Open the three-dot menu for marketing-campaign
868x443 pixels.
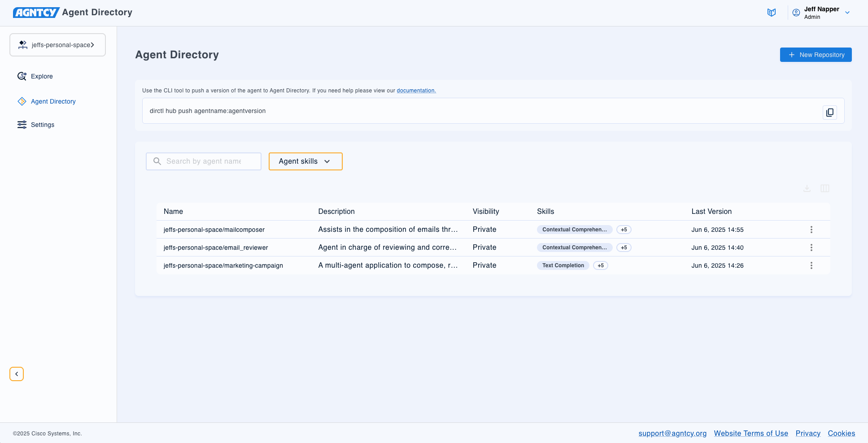(811, 265)
